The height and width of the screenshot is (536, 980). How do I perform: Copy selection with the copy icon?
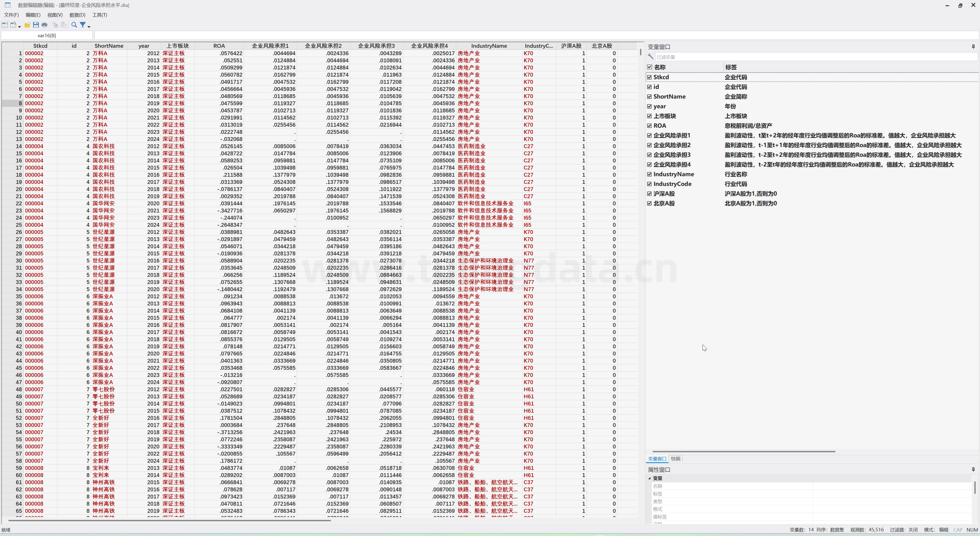point(55,25)
